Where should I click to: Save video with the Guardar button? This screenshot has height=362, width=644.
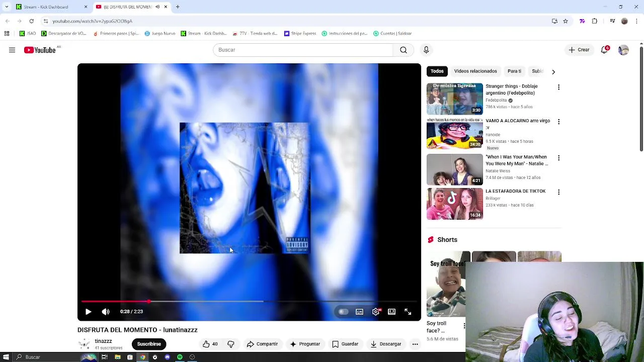tap(345, 344)
